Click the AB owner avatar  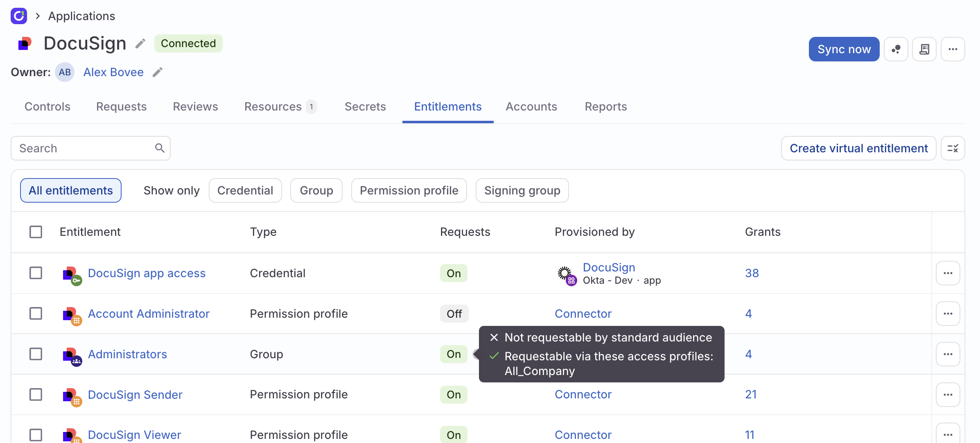[65, 72]
